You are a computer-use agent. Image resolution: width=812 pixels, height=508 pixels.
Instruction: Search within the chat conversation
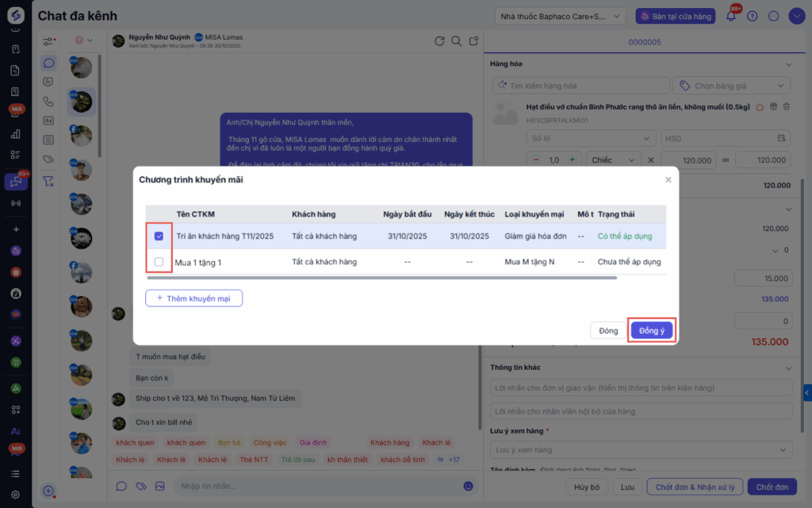point(456,41)
